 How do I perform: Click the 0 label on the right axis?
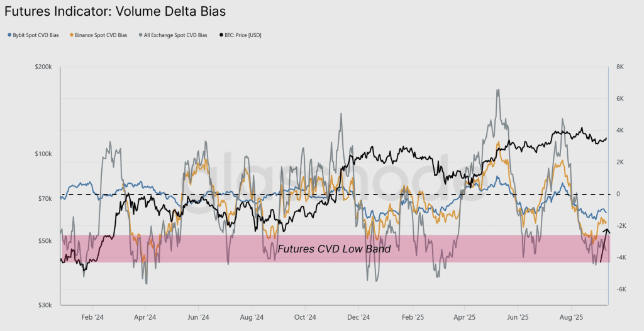618,194
